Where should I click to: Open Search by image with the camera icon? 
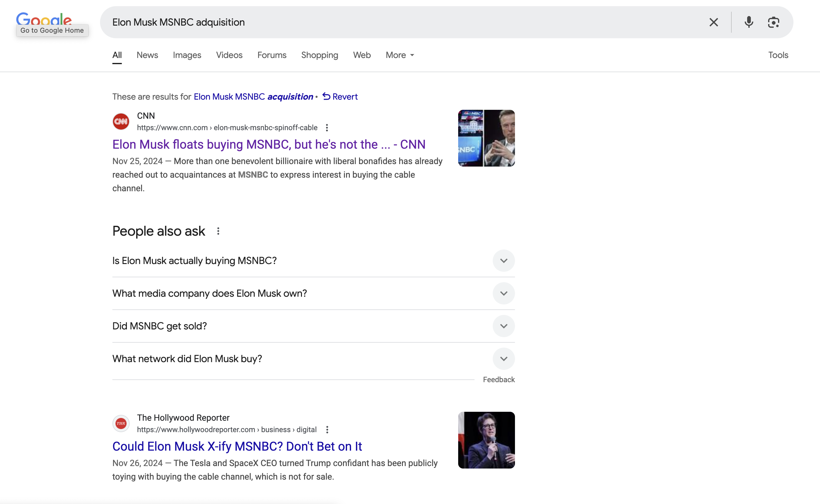[773, 22]
